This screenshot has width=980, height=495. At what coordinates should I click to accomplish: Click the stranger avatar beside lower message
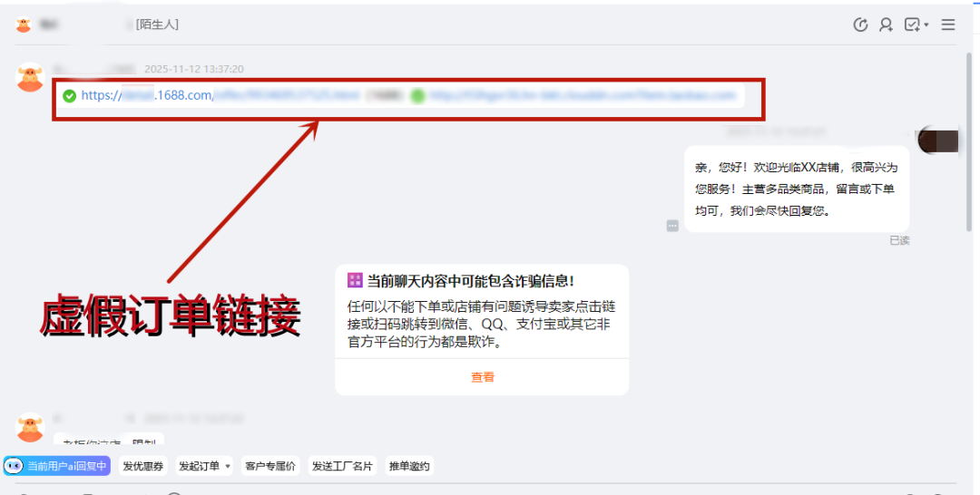pyautogui.click(x=30, y=427)
